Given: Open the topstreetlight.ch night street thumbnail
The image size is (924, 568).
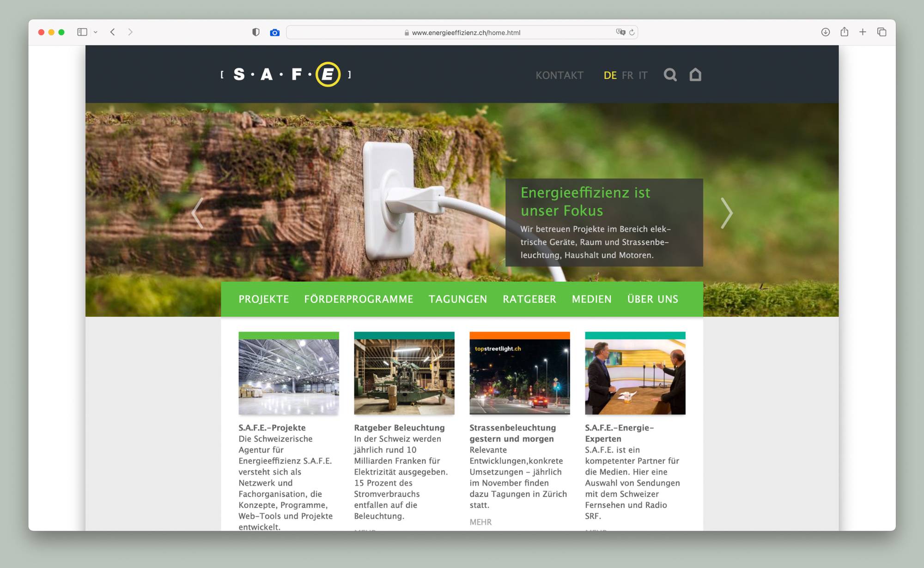Looking at the screenshot, I should click(x=520, y=373).
